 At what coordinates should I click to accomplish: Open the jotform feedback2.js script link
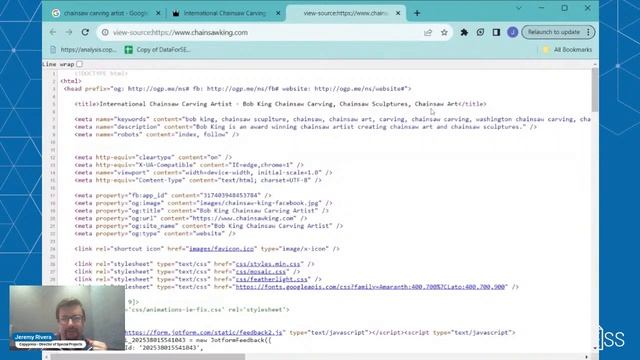203,333
